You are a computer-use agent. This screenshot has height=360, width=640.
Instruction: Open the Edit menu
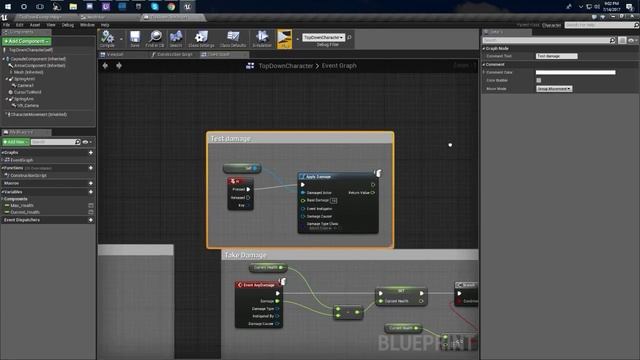point(19,25)
